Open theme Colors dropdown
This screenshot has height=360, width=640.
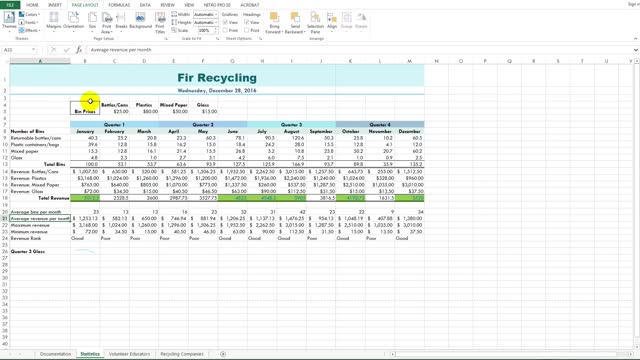pyautogui.click(x=29, y=15)
